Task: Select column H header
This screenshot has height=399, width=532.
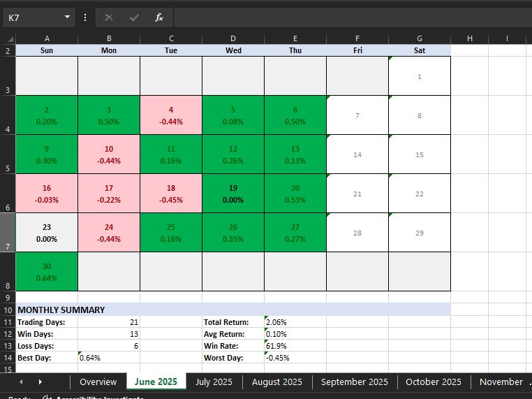Action: tap(470, 38)
